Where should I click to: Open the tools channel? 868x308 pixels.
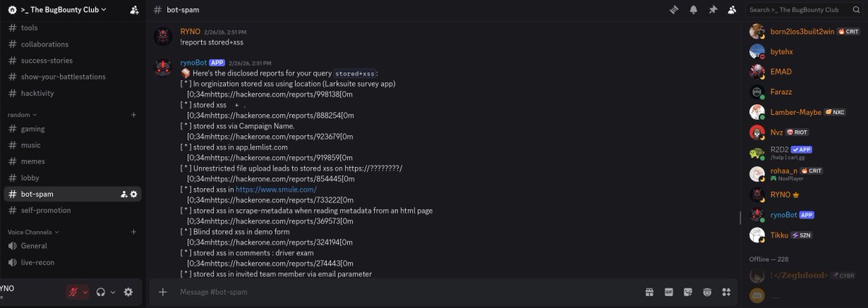[72, 27]
